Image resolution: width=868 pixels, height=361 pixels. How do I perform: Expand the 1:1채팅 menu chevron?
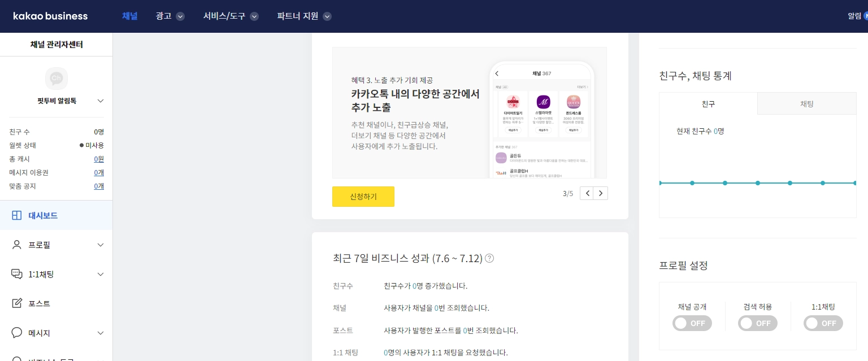(101, 274)
